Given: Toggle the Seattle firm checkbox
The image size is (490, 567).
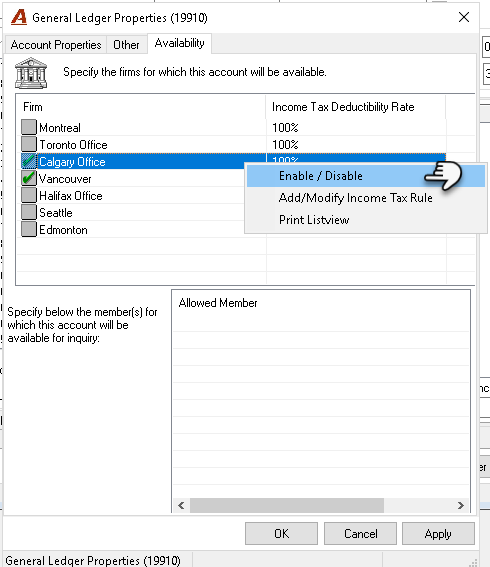Looking at the screenshot, I should click(29, 212).
